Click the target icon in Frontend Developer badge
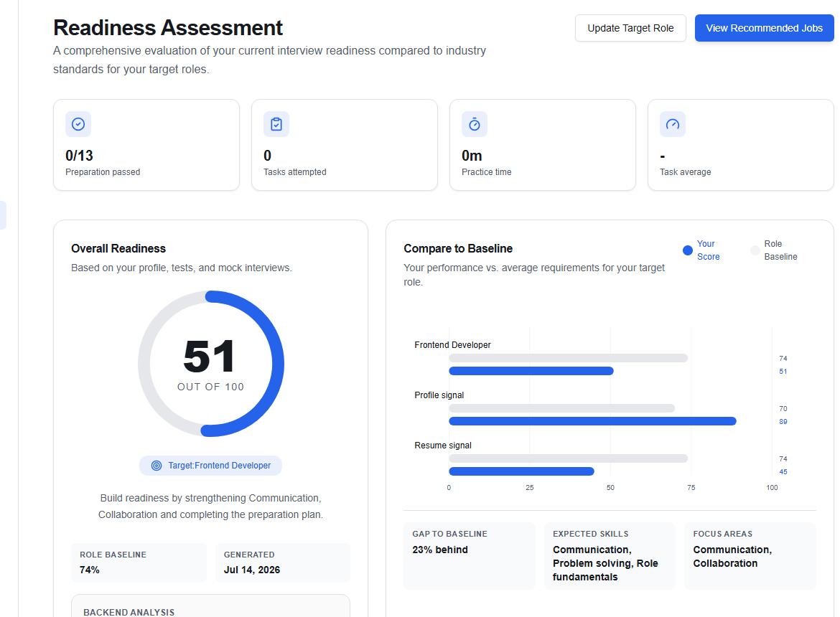The height and width of the screenshot is (617, 840). [x=157, y=466]
